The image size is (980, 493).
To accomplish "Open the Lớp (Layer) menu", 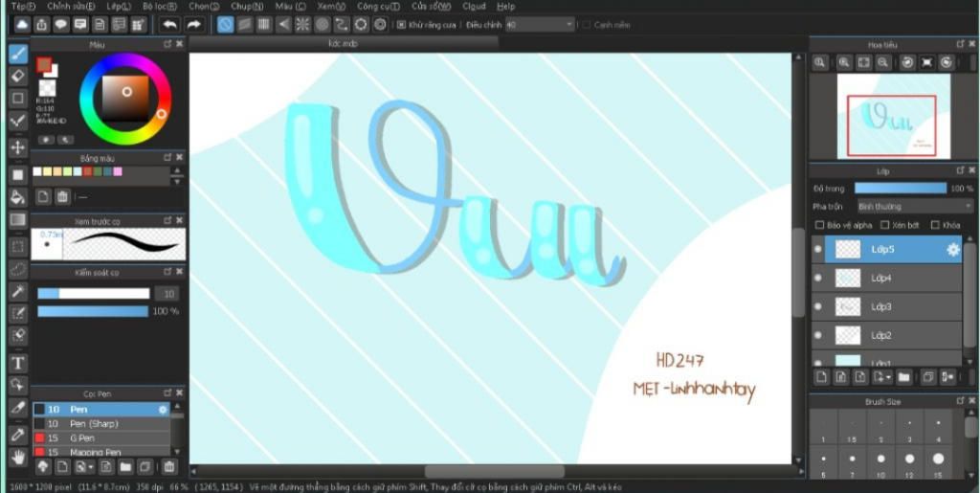I will click(119, 7).
